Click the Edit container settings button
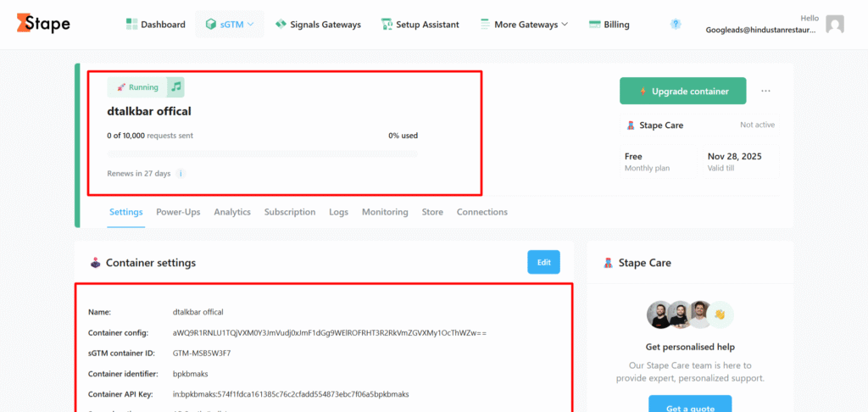The width and height of the screenshot is (868, 412). 543,263
